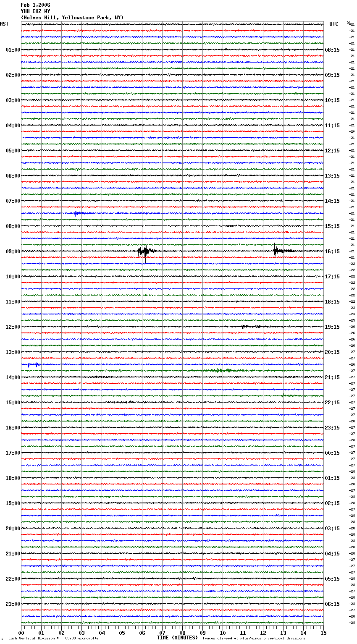357x644 pixels.
Task: Select the 12:00 MST hour label
Action: point(13,327)
